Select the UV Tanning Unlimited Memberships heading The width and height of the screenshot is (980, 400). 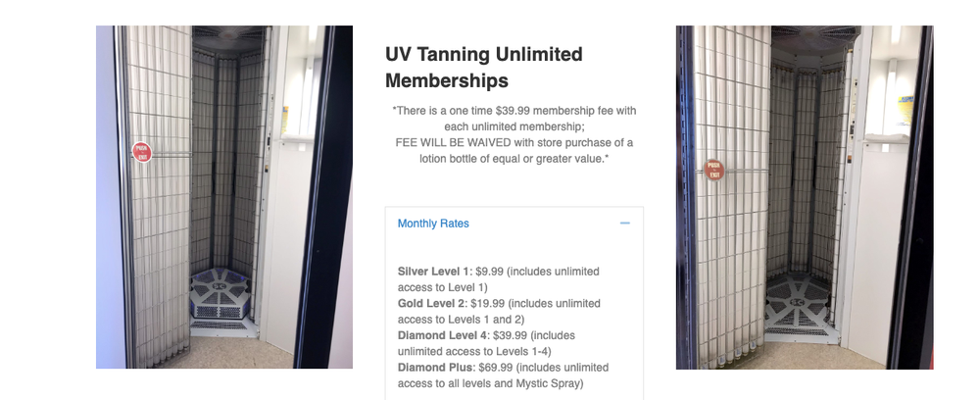click(484, 67)
